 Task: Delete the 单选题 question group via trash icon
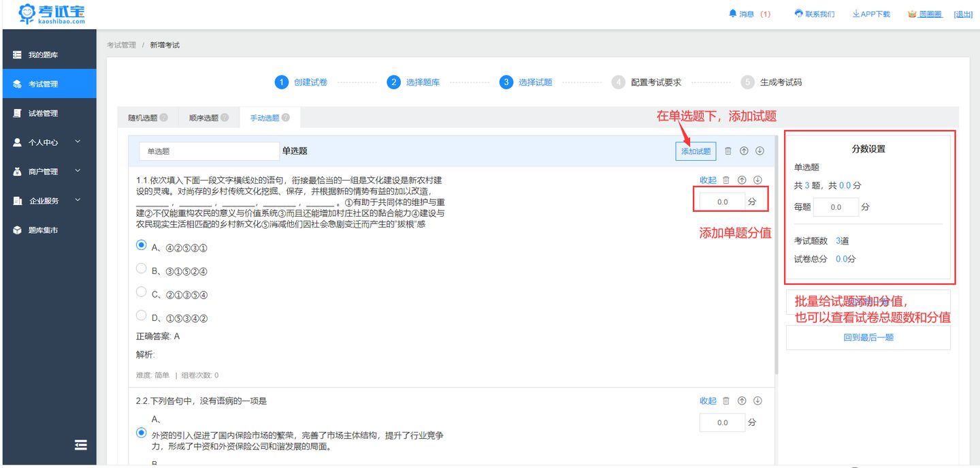pos(728,151)
